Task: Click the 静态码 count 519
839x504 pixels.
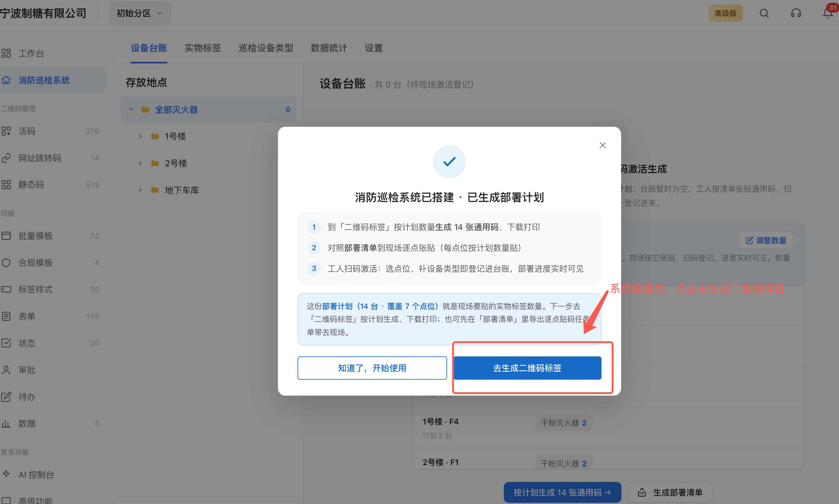Action: pos(93,185)
